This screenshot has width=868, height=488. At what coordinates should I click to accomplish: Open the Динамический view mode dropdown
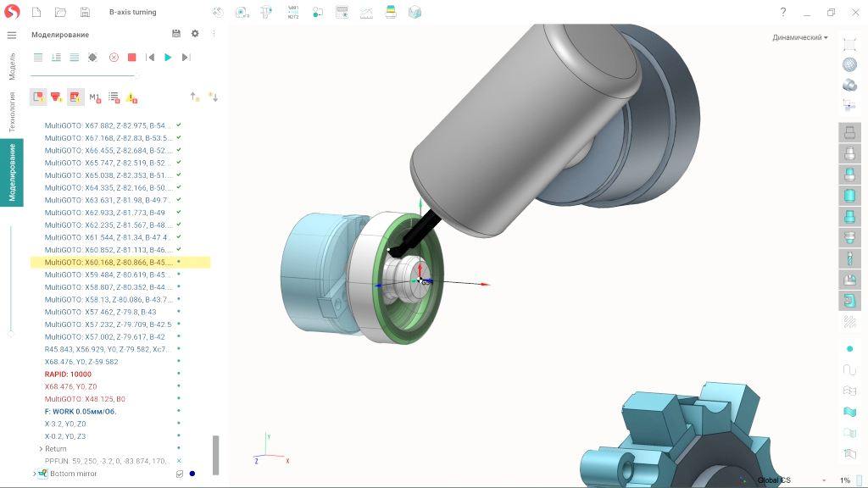pos(798,37)
